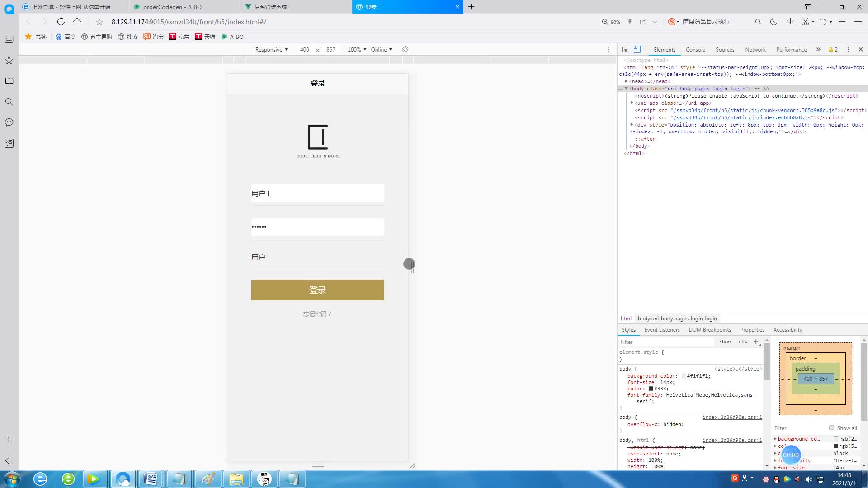
Task: Click the styles Filter input
Action: (x=667, y=342)
